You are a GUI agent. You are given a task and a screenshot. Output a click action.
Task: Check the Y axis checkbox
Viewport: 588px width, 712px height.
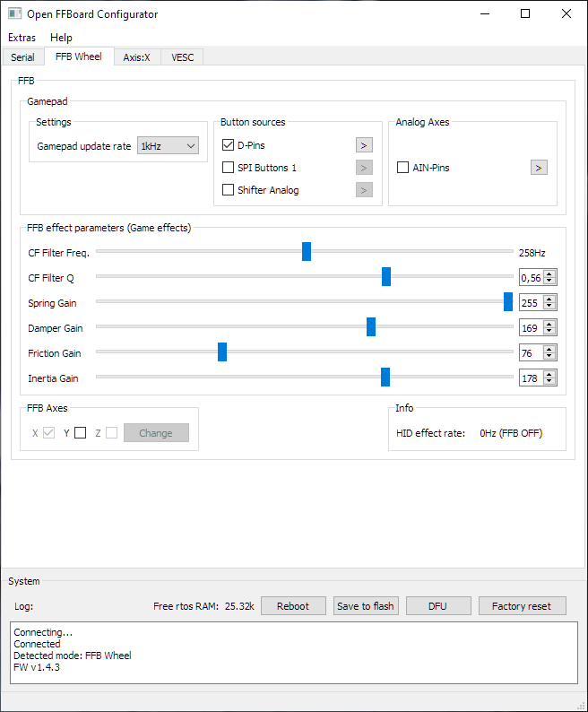pos(81,433)
